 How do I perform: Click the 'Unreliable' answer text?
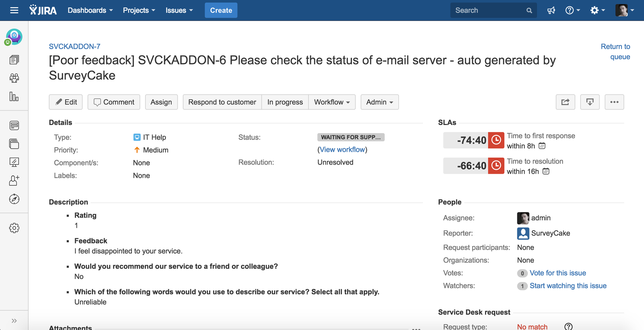[90, 302]
